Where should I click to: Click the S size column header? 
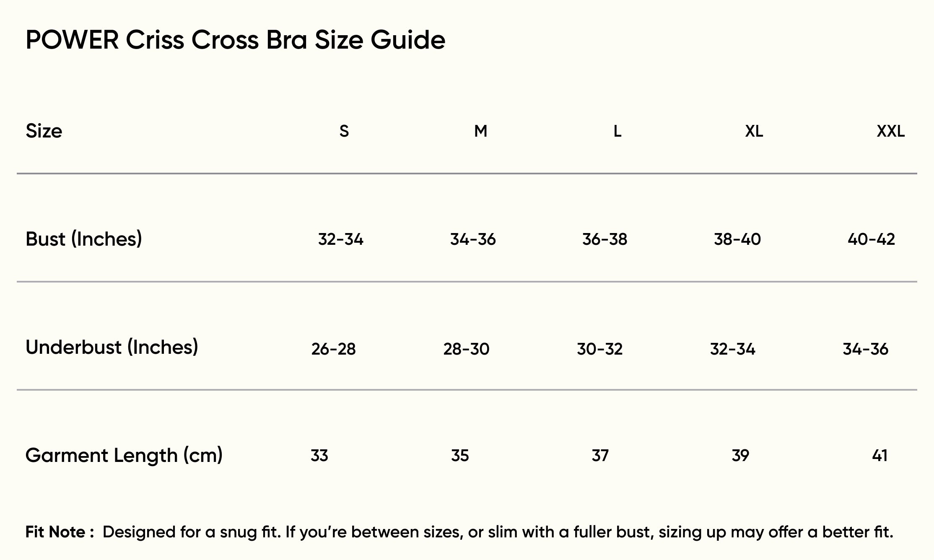[x=344, y=131]
